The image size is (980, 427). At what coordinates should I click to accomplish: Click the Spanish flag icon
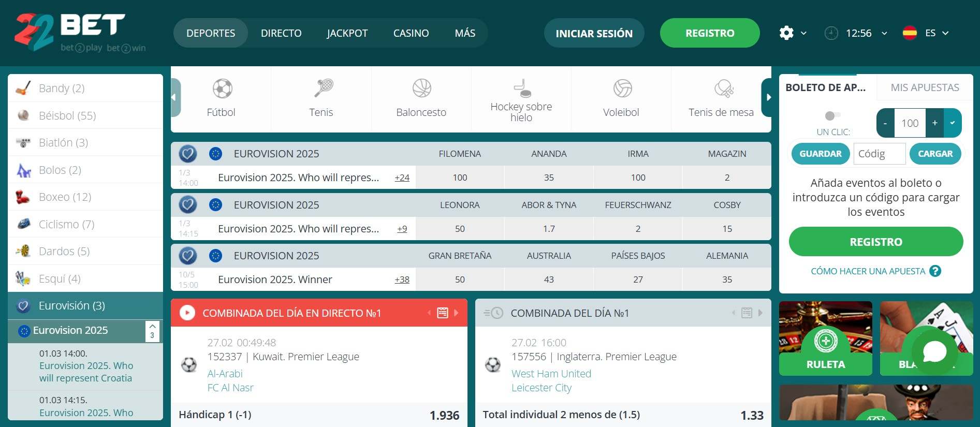coord(910,33)
